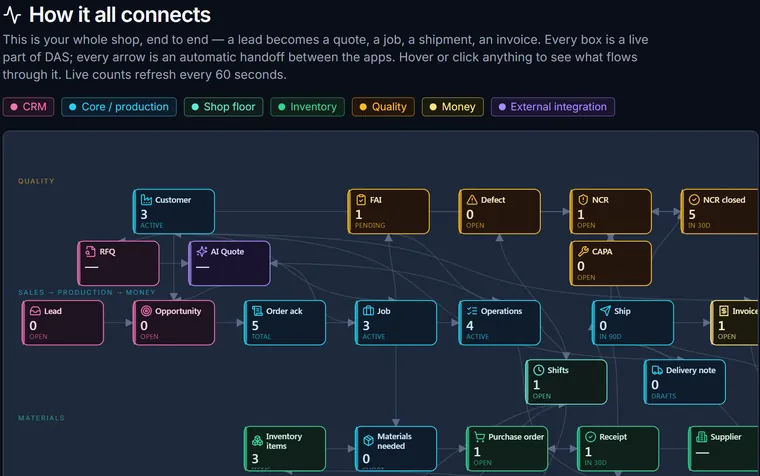Click the Job briefcase icon
The image size is (760, 476).
click(368, 311)
